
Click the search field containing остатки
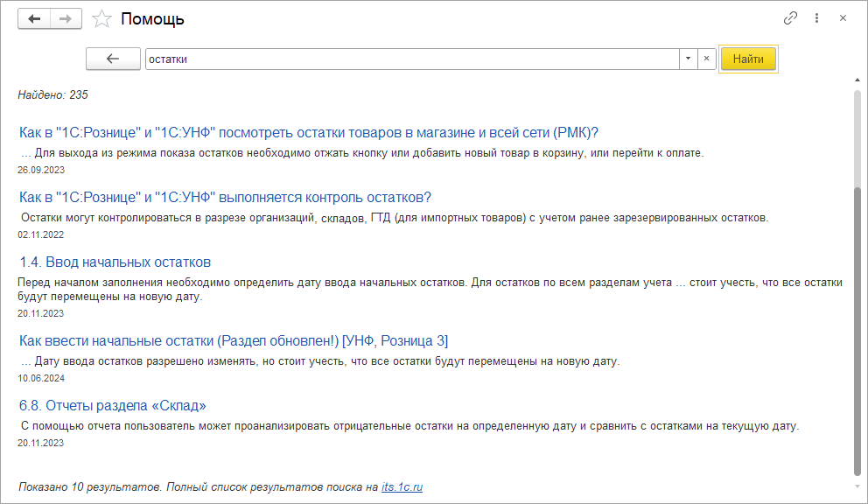[x=411, y=59]
